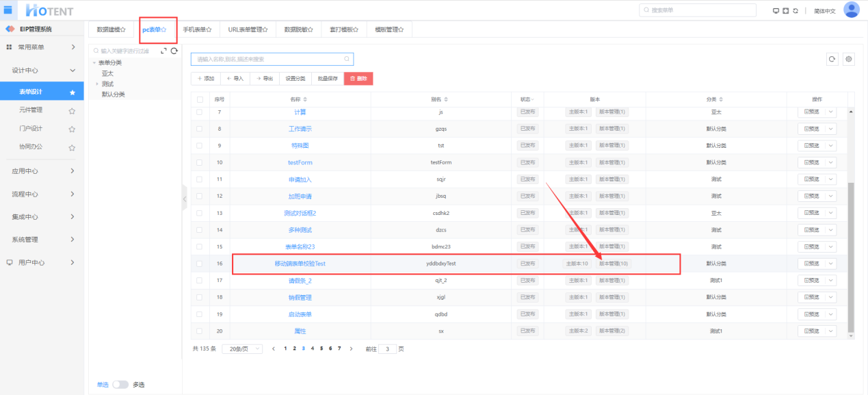
Task: Open the 数据建模 tab
Action: coord(111,30)
